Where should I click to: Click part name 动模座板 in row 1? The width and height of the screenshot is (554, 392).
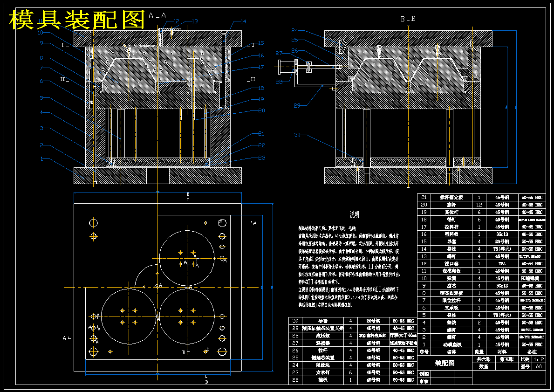click(451, 344)
